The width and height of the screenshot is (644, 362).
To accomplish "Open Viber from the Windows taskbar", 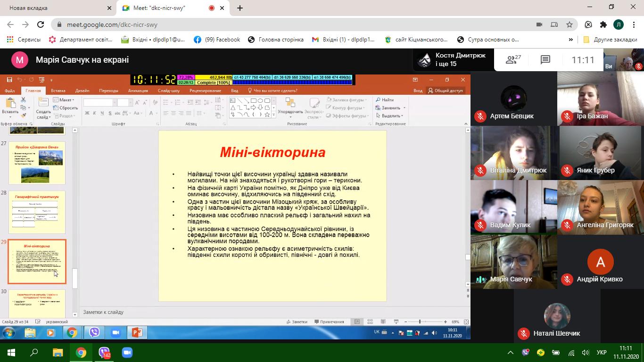I will tap(104, 353).
